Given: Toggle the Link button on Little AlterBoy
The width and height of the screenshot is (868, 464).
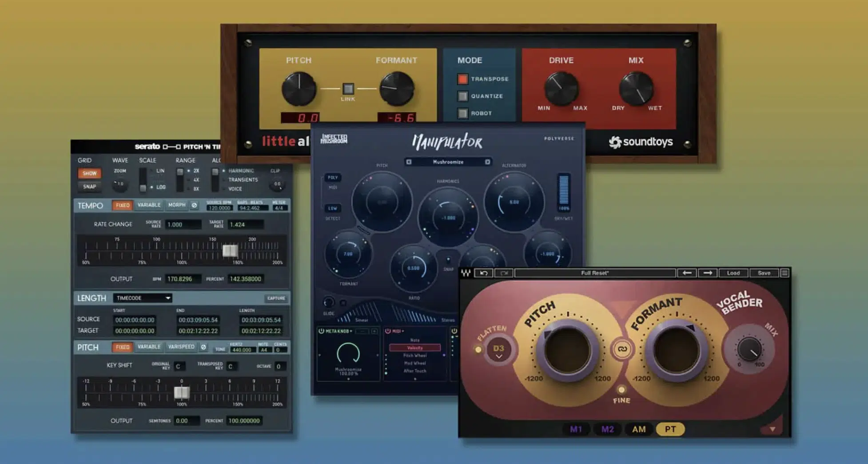Looking at the screenshot, I should [x=348, y=88].
